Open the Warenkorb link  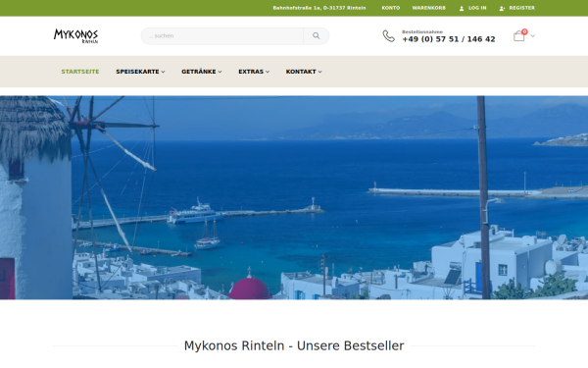428,8
